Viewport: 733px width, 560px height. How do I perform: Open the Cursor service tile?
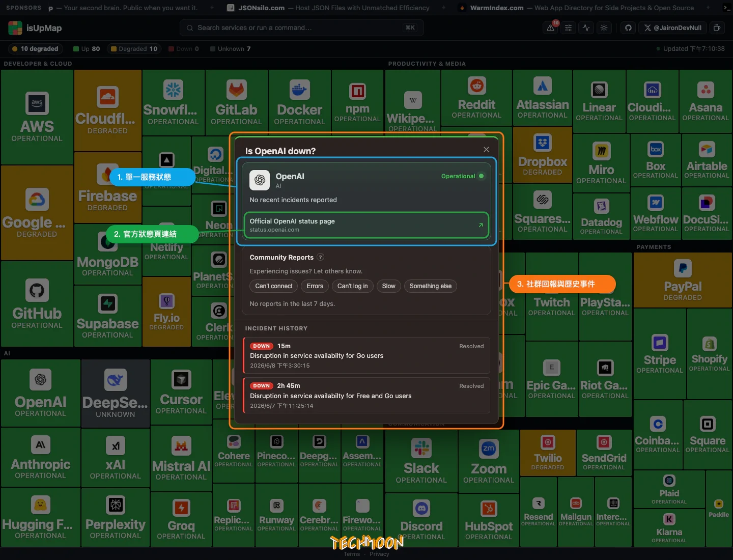click(181, 392)
